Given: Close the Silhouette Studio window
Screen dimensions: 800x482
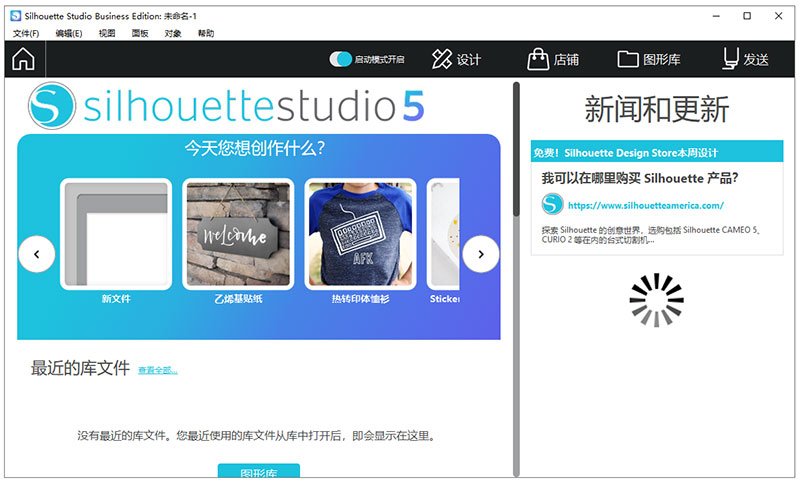Looking at the screenshot, I should click(x=779, y=16).
